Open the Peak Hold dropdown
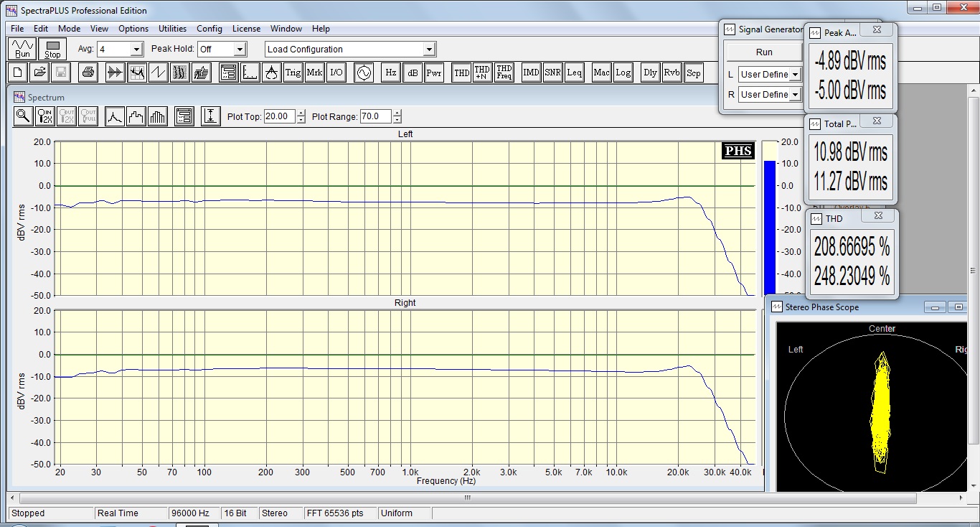The width and height of the screenshot is (980, 527). 240,50
